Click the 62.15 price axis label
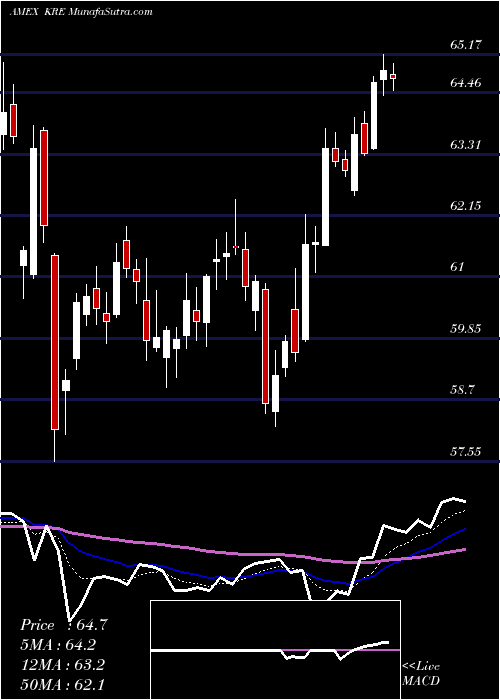 466,206
